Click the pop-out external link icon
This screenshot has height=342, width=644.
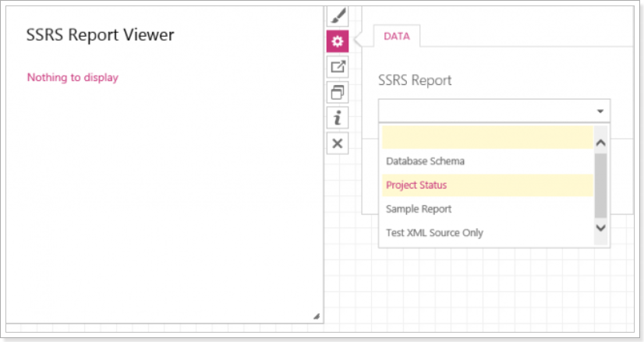338,66
